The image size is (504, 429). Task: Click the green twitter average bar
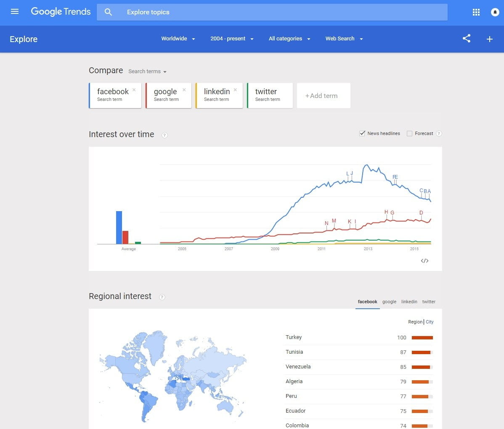(138, 243)
